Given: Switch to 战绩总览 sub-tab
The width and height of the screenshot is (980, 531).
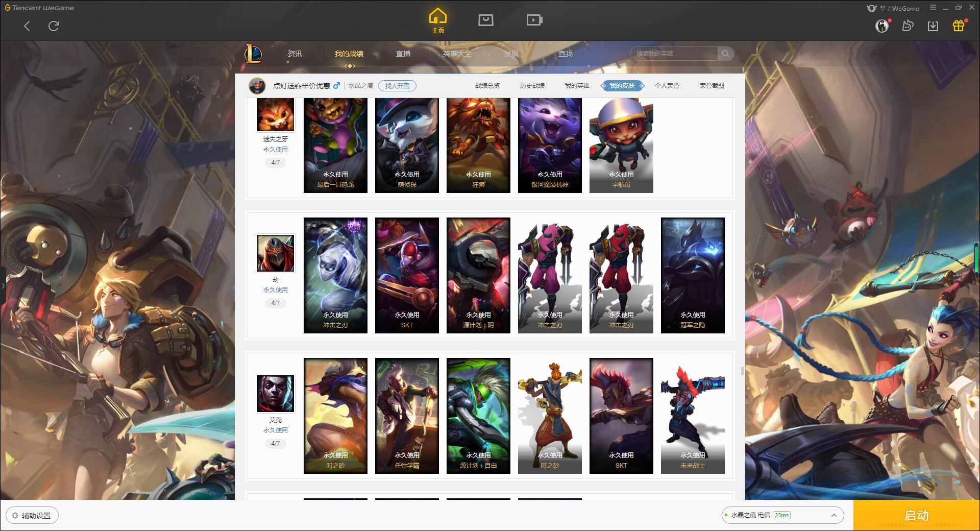Looking at the screenshot, I should coord(487,86).
